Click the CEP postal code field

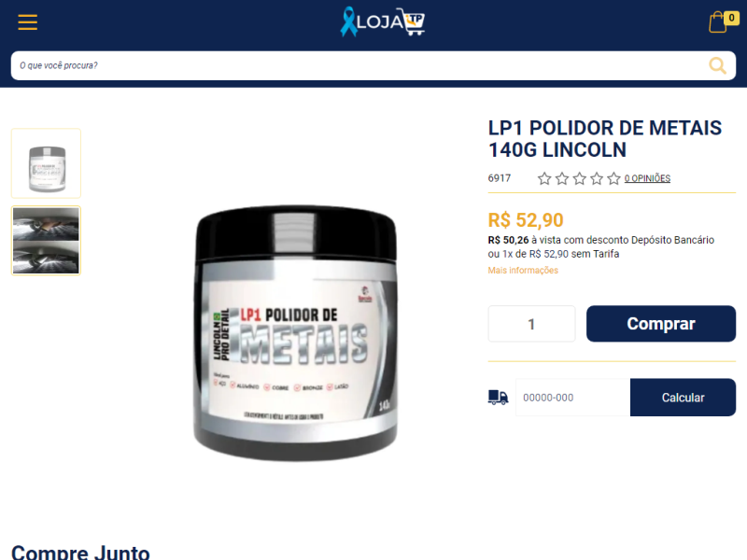click(x=573, y=398)
